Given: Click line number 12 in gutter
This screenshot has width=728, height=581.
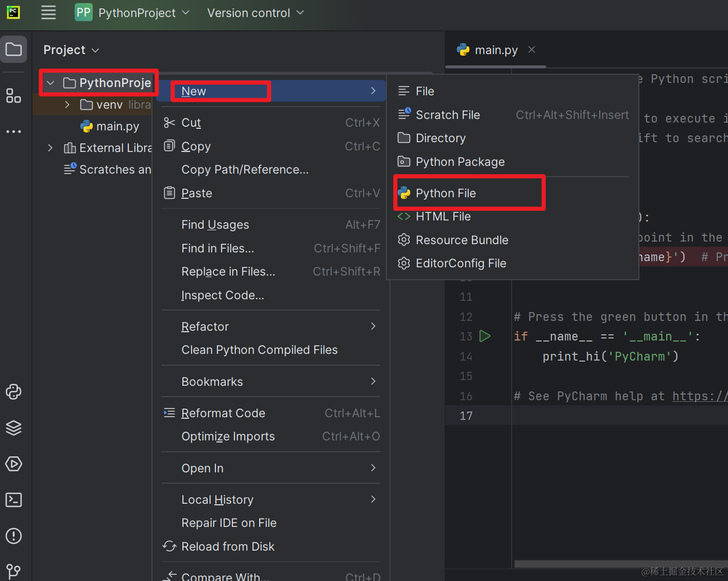Looking at the screenshot, I should (466, 317).
